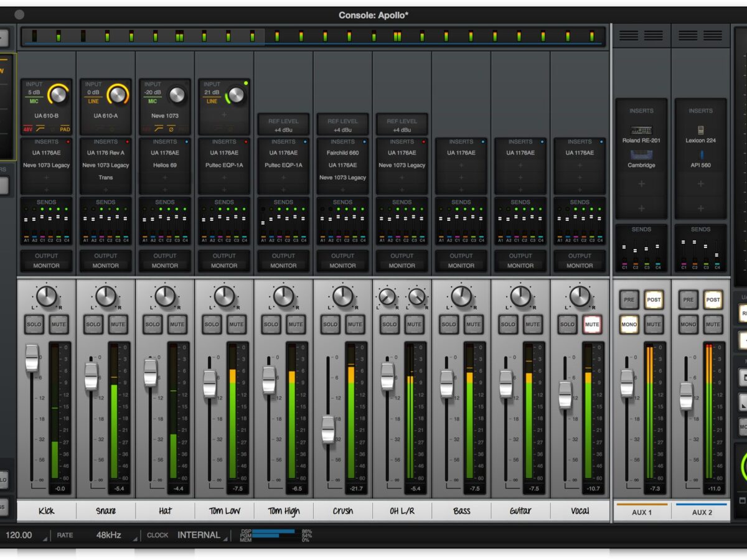Disable MONO on the AUX 1 channel
The height and width of the screenshot is (560, 747).
pos(629,324)
